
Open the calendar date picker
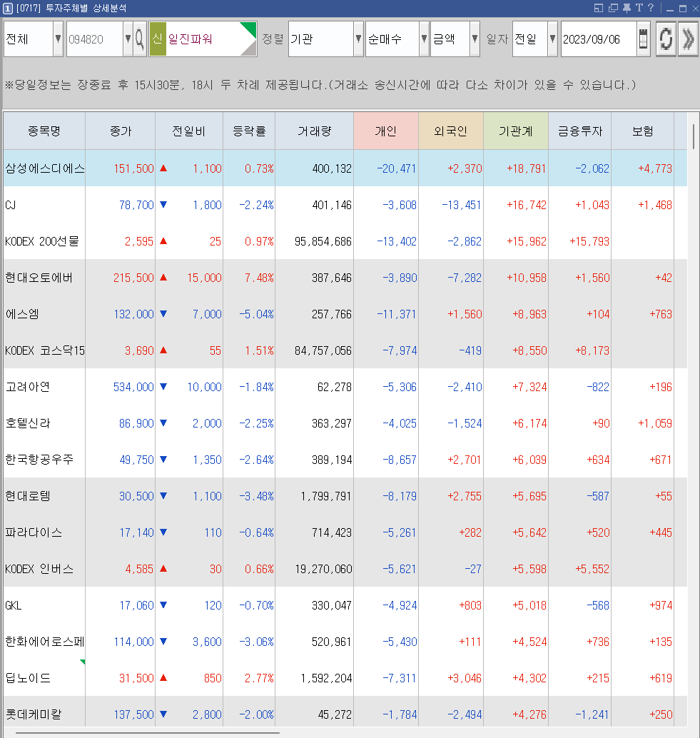(x=643, y=39)
